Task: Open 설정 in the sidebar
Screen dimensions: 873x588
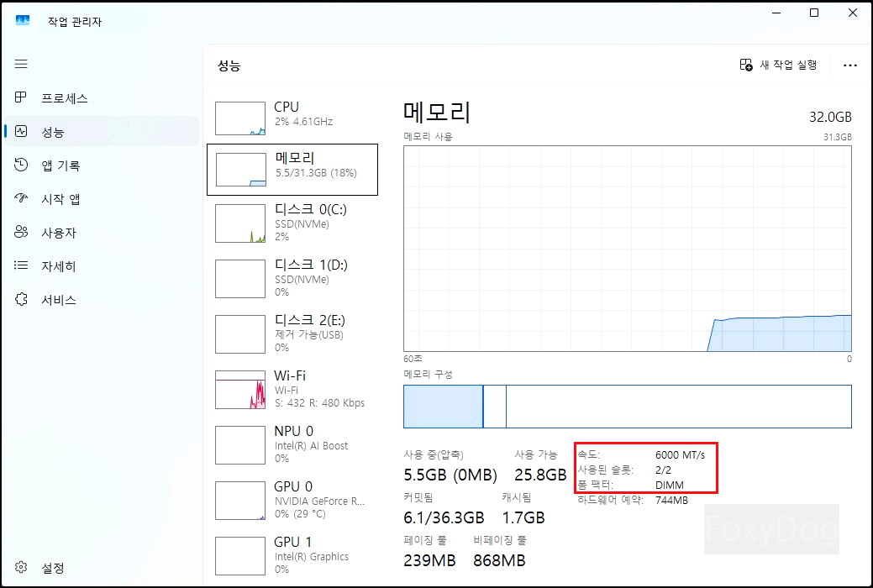Action: [102, 568]
